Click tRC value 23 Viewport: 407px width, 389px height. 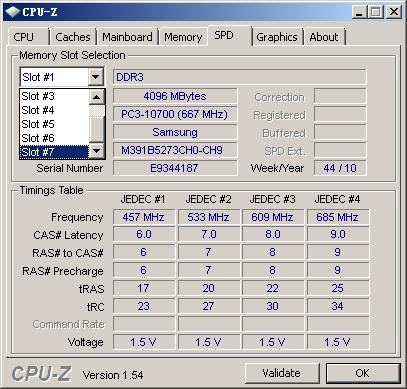pyautogui.click(x=144, y=306)
